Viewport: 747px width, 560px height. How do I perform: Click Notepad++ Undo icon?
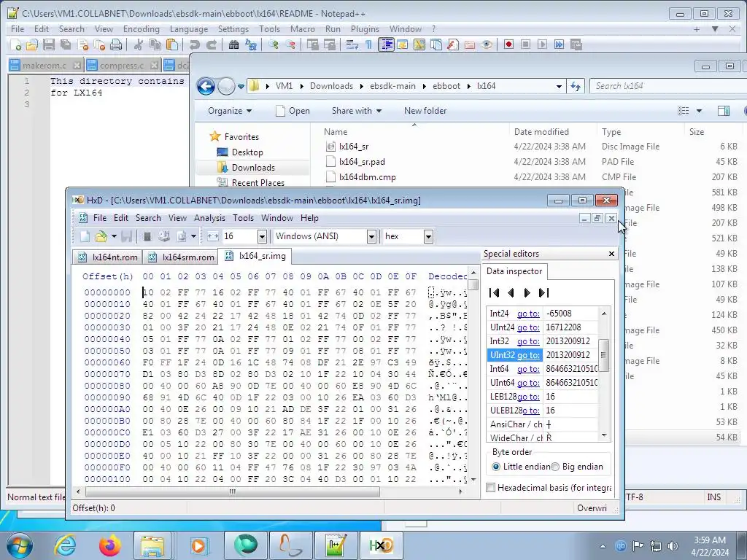click(x=194, y=44)
